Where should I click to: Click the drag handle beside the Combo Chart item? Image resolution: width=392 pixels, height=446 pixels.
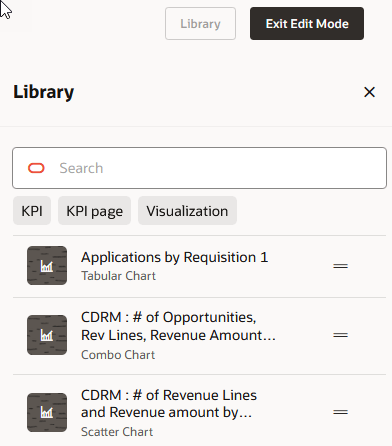coord(340,335)
